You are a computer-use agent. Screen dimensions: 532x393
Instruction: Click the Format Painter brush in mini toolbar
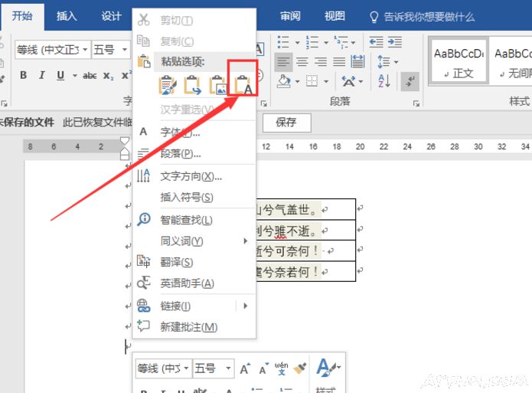click(x=300, y=368)
